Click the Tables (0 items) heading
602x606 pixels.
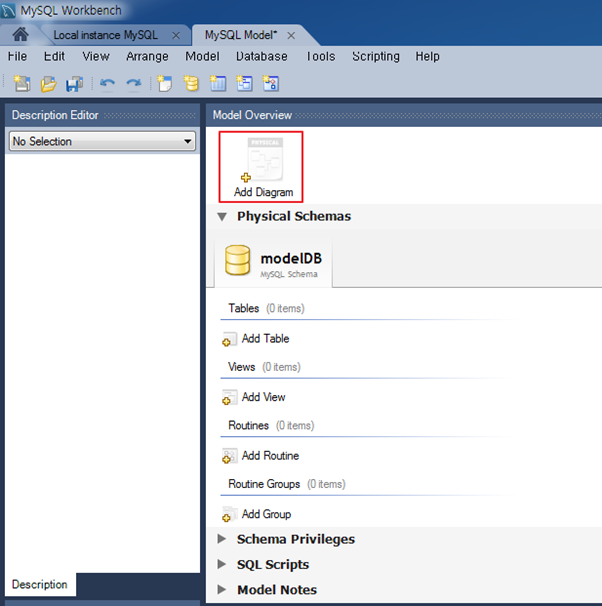[x=266, y=308]
